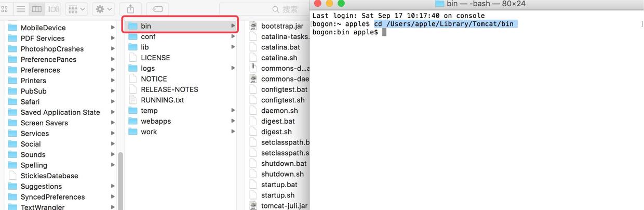644x210 pixels.
Task: Expand the Screen Savers folder arrow
Action: tap(113, 123)
